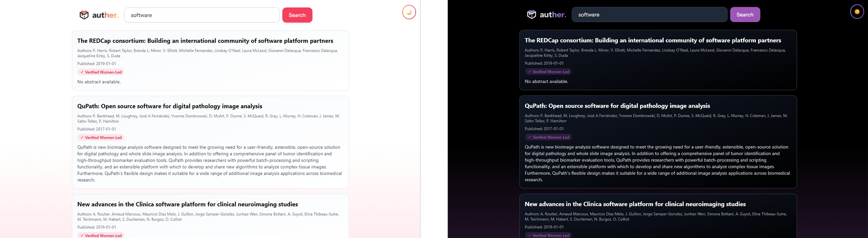Screen dimensions: 868x238
Task: Click REDCap authors line in light theme
Action: (x=207, y=53)
